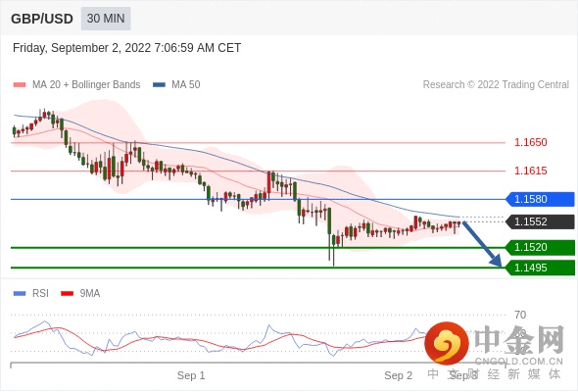Select the MA 50 legend label
The width and height of the screenshot is (578, 392).
pos(186,85)
